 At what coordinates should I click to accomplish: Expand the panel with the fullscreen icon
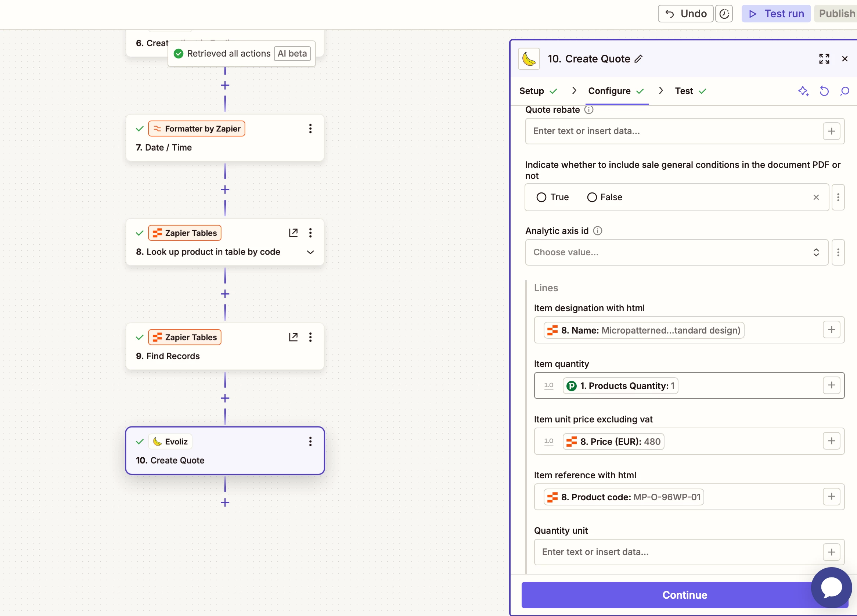coord(824,59)
